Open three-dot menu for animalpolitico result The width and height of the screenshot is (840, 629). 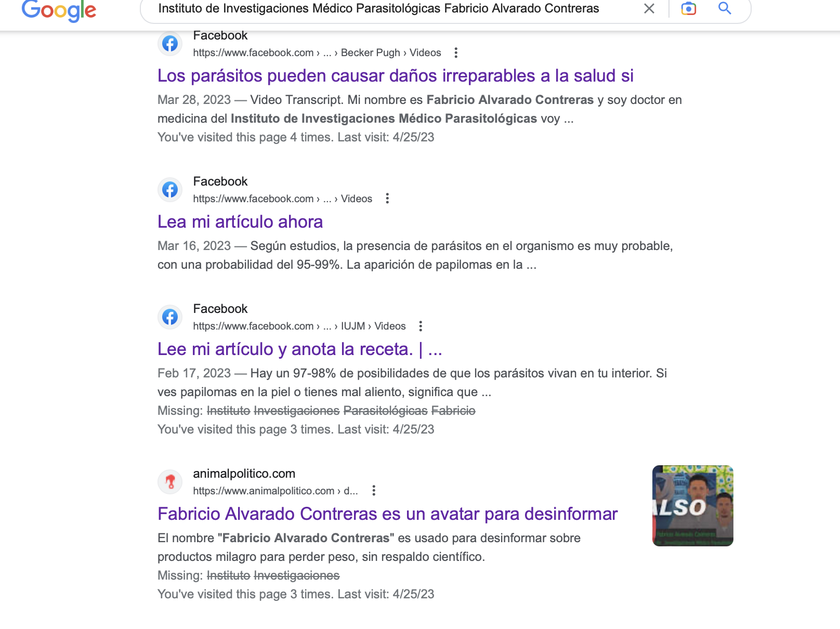tap(374, 491)
